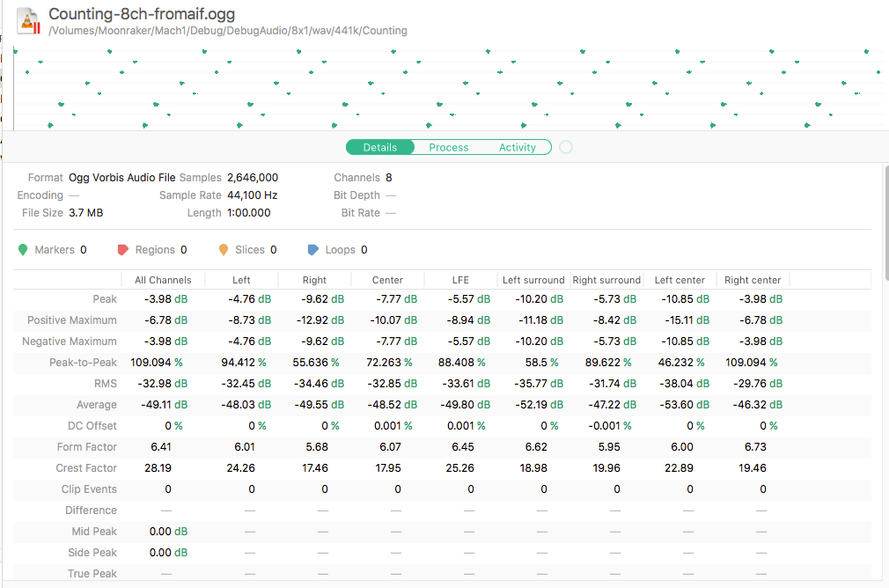This screenshot has width=889, height=588.
Task: Select the Length value "1:00.000"
Action: pyautogui.click(x=249, y=213)
